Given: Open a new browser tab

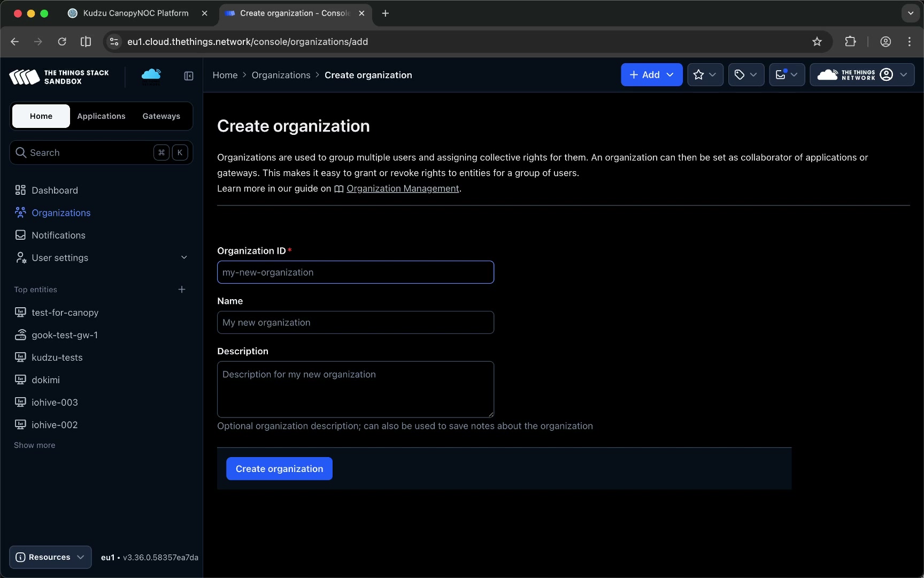Looking at the screenshot, I should tap(386, 13).
